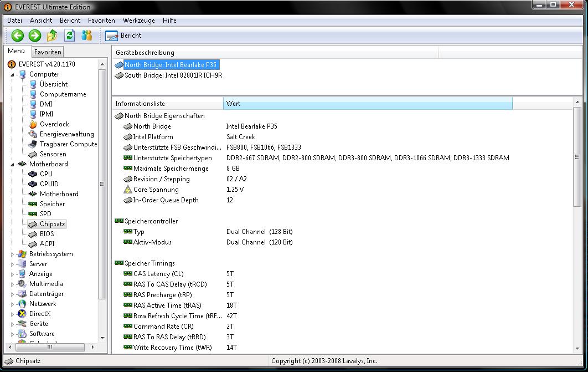
Task: Go back with the green left arrow
Action: (x=17, y=35)
